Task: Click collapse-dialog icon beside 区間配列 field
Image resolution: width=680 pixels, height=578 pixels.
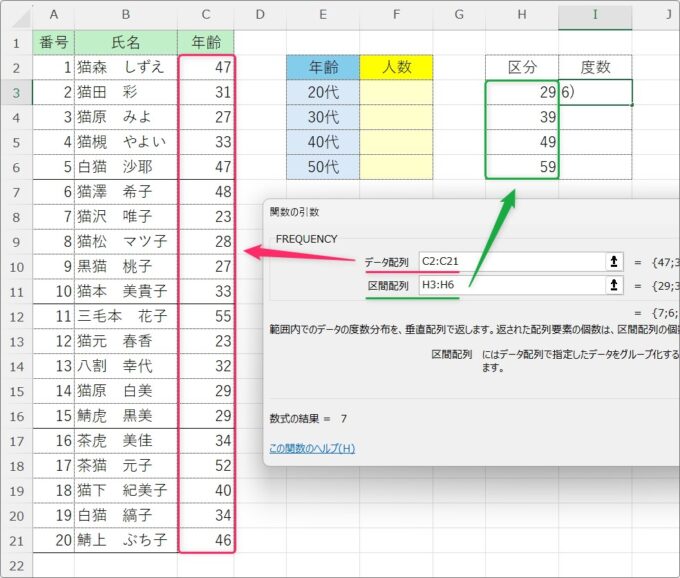Action: click(x=616, y=285)
